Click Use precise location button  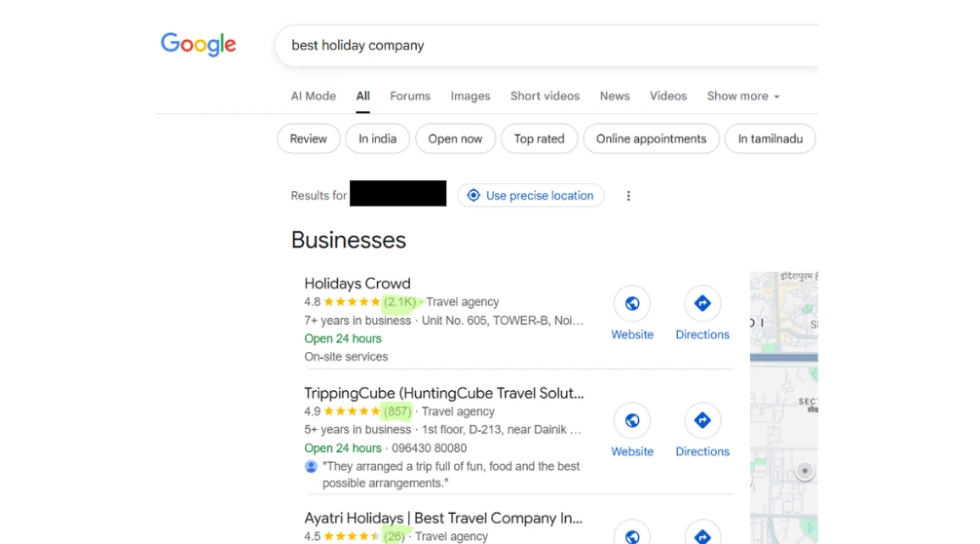click(x=531, y=196)
